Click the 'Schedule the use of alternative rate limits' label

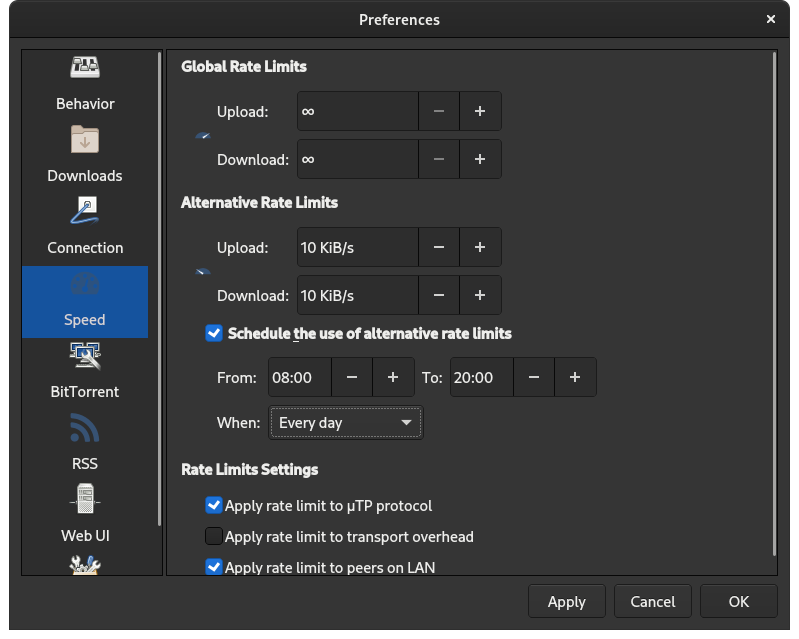[369, 333]
